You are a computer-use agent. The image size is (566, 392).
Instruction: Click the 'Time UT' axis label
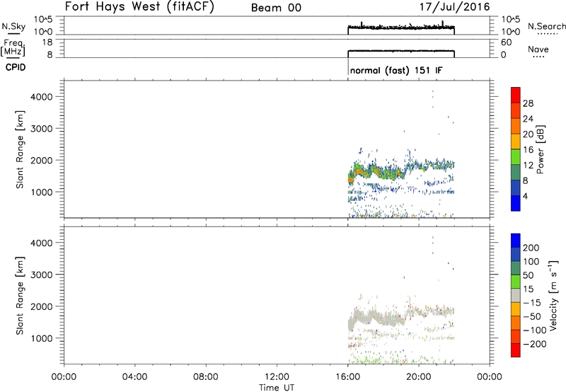[277, 388]
